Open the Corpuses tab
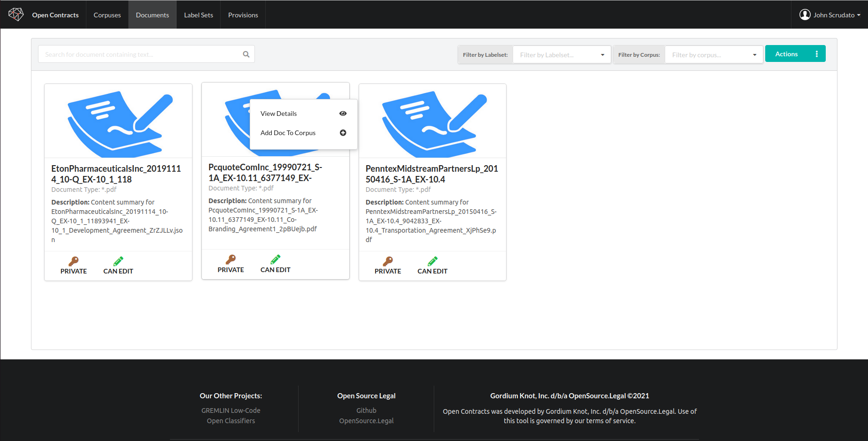868x441 pixels. 107,15
